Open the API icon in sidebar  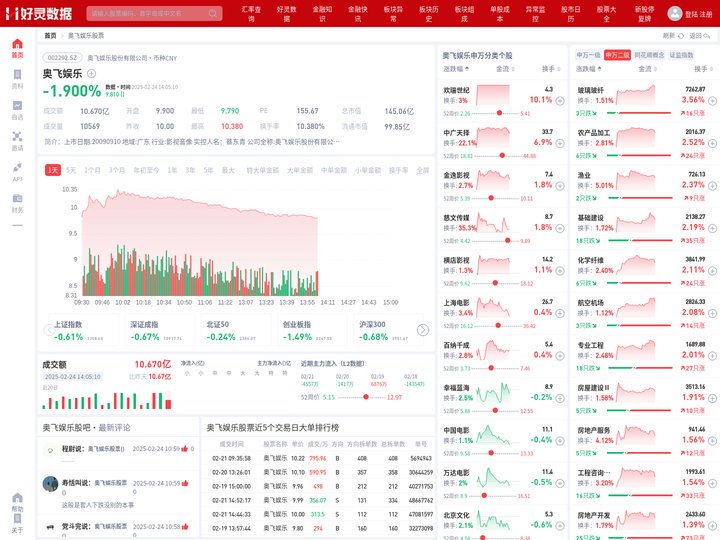17,168
